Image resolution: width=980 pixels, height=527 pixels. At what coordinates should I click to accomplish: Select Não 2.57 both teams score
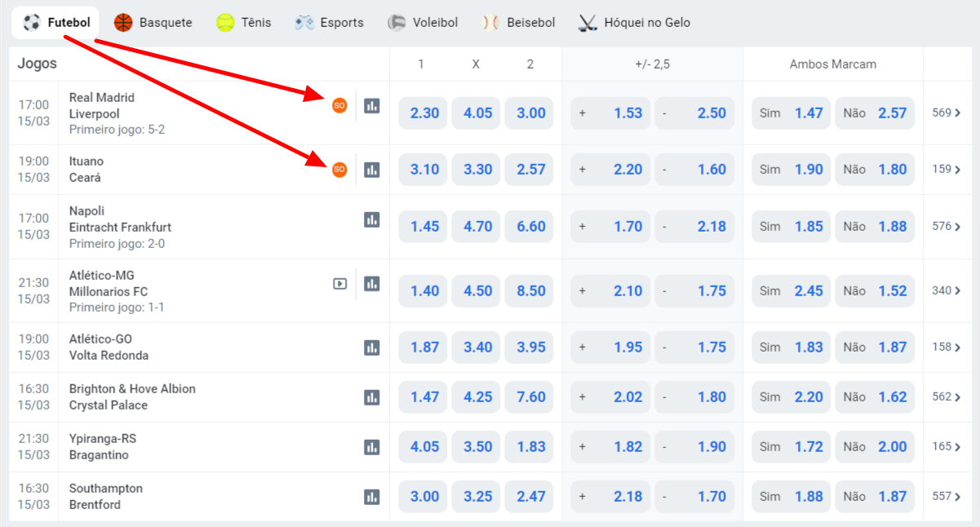[x=876, y=113]
